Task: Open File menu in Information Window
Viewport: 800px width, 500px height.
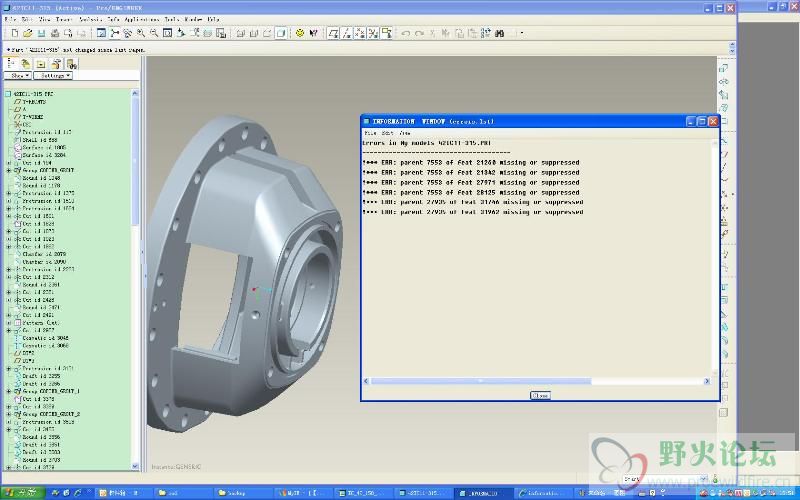Action: (x=370, y=133)
